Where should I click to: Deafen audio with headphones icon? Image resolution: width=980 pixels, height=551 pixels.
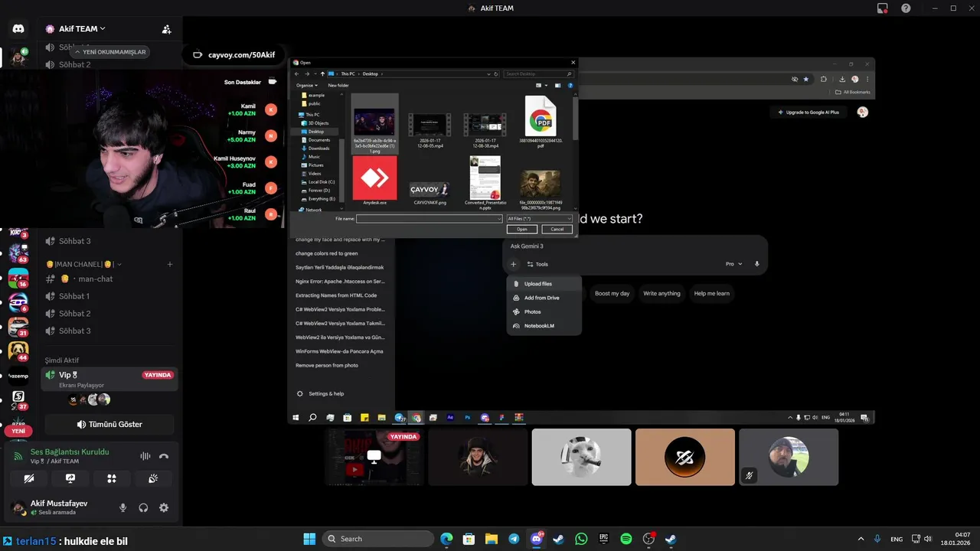point(143,507)
